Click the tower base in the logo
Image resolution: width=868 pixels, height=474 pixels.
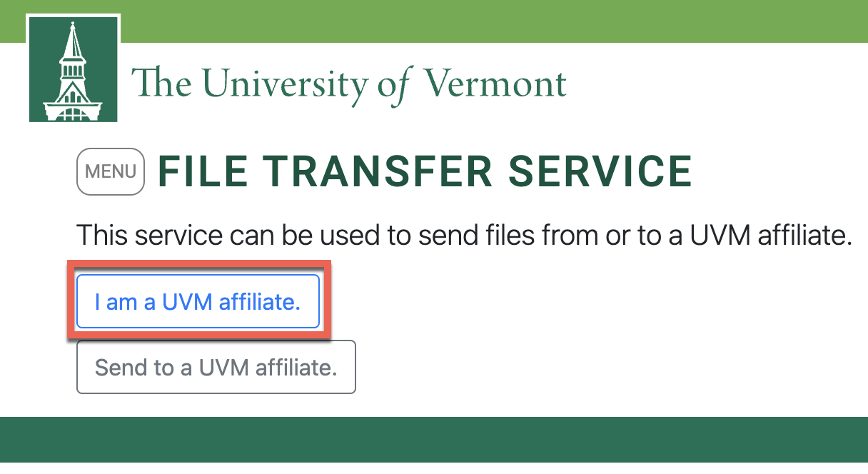point(73,111)
